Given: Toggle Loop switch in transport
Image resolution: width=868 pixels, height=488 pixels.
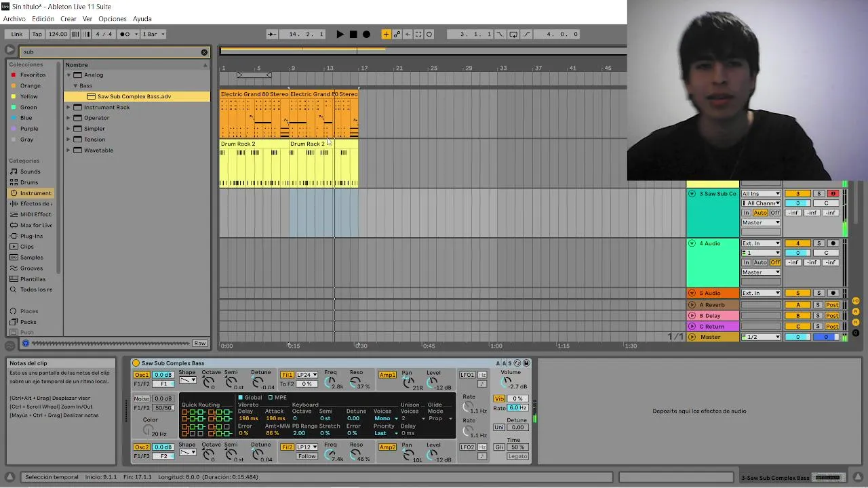Looking at the screenshot, I should point(513,34).
